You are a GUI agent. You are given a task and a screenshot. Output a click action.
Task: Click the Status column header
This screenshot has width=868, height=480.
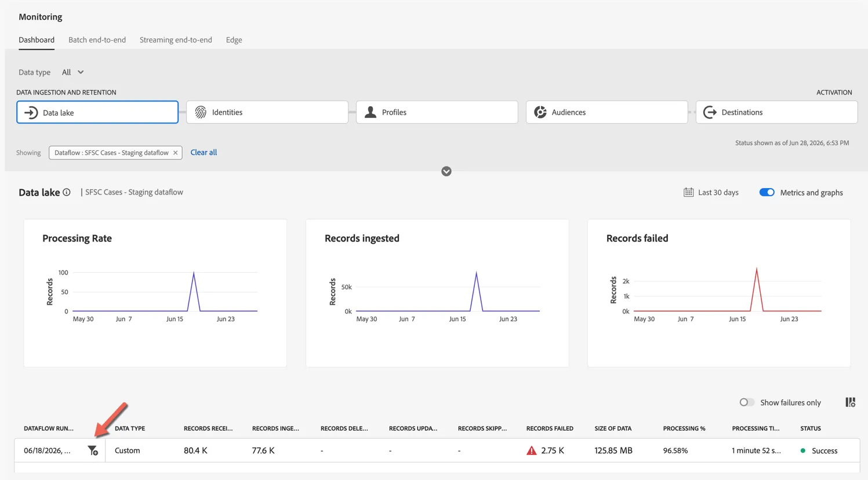[x=811, y=428]
